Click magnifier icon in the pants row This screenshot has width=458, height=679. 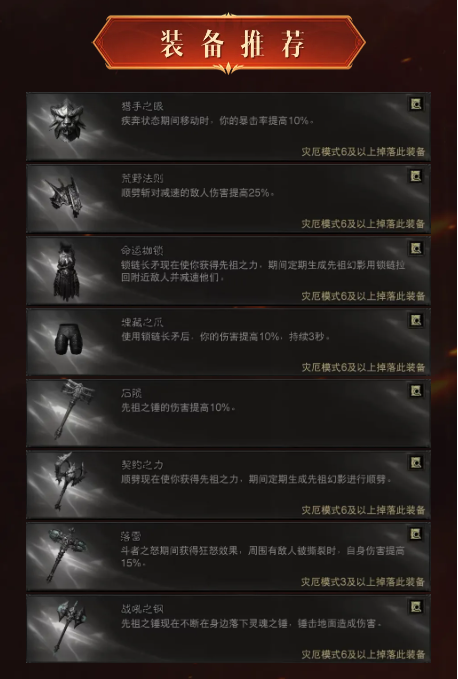(x=416, y=320)
